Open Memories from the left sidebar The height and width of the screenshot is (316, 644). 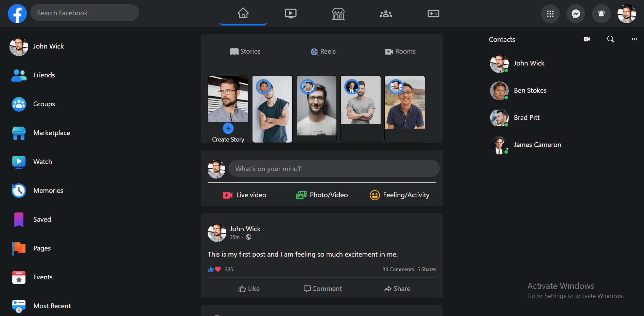tap(48, 190)
